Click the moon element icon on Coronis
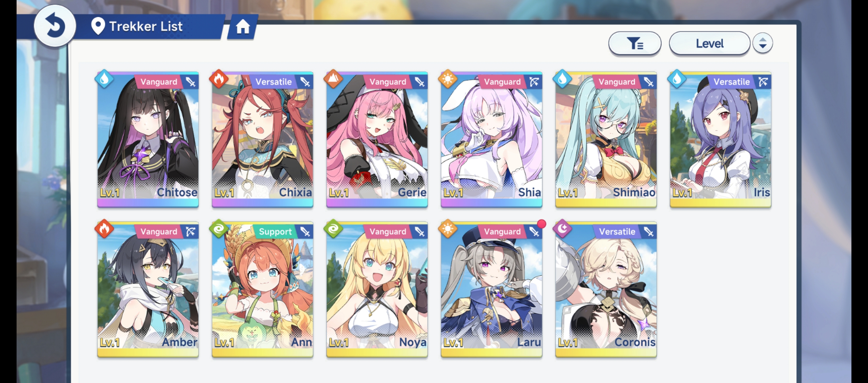 click(x=562, y=229)
